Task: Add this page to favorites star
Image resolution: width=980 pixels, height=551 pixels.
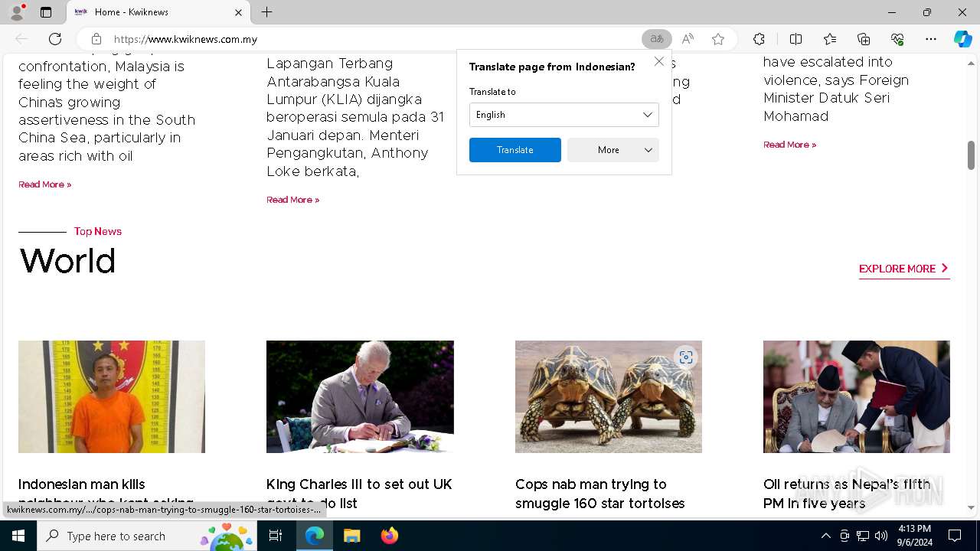Action: click(718, 39)
